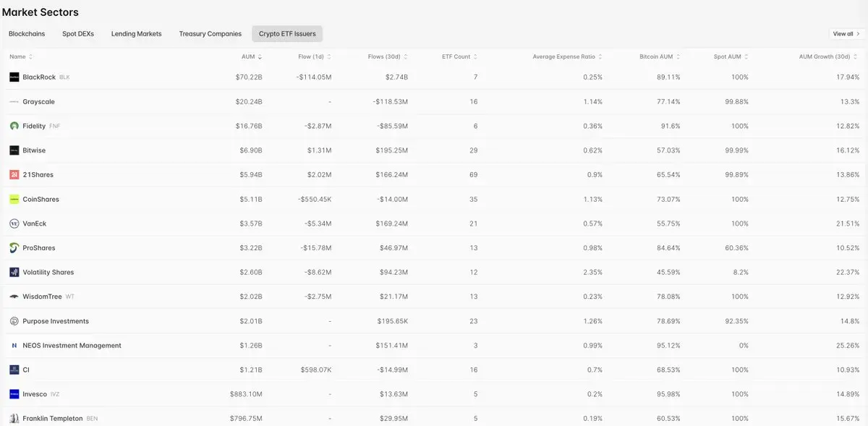This screenshot has width=868, height=426.
Task: Click the BEN ticker label
Action: [92, 419]
